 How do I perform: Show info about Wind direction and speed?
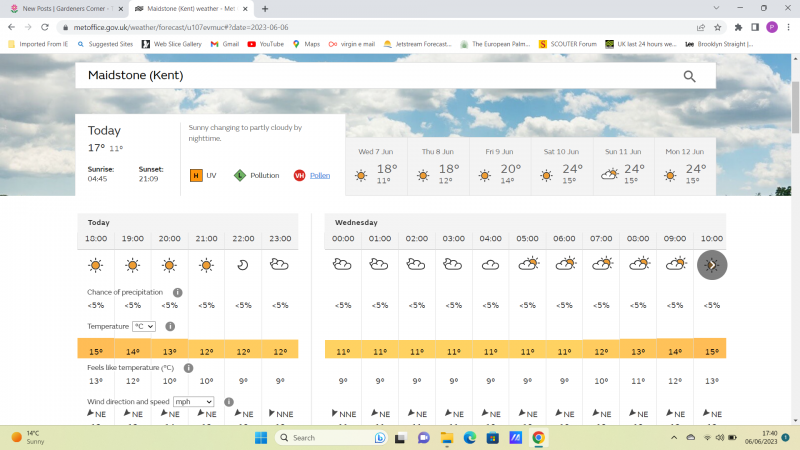[229, 402]
